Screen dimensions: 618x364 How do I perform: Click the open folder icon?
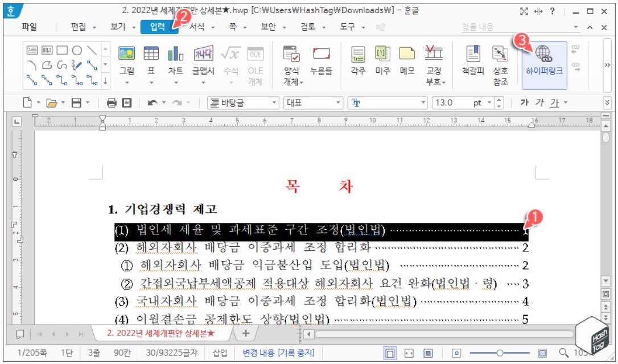[x=52, y=103]
